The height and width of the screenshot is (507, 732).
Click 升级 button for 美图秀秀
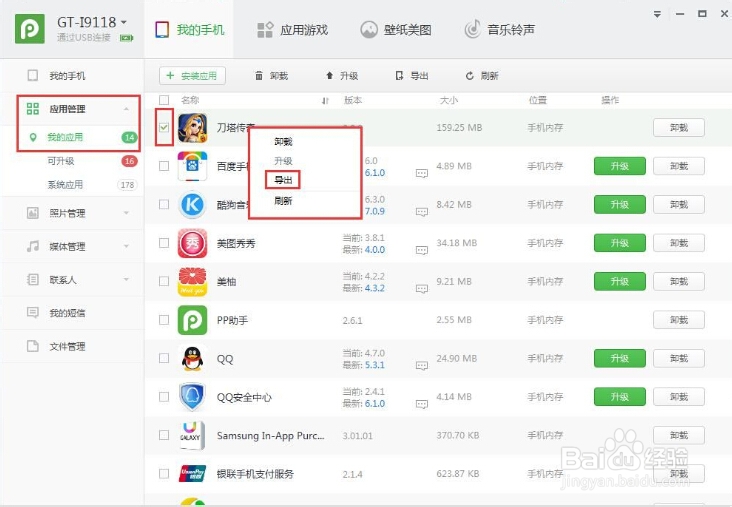click(619, 243)
